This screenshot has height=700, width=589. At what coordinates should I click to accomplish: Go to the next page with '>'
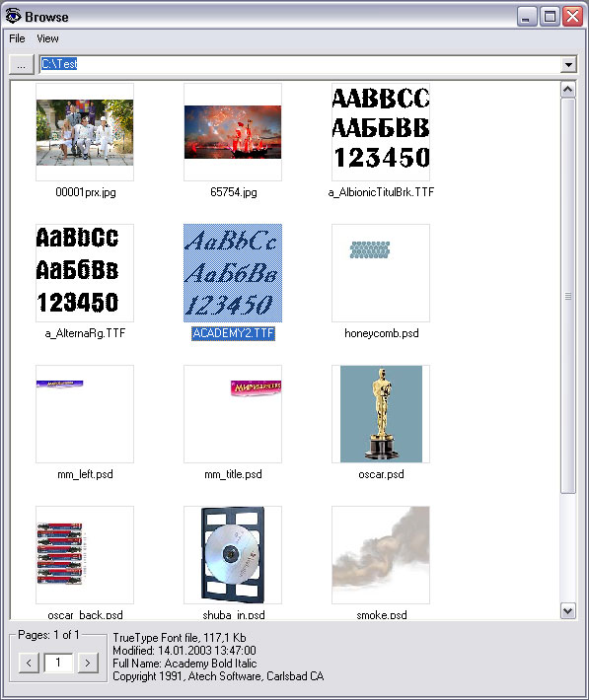coord(88,663)
